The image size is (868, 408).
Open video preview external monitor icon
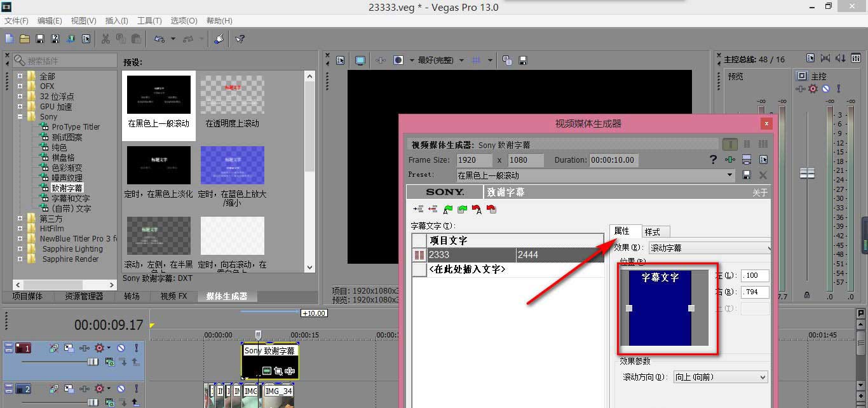coord(360,60)
